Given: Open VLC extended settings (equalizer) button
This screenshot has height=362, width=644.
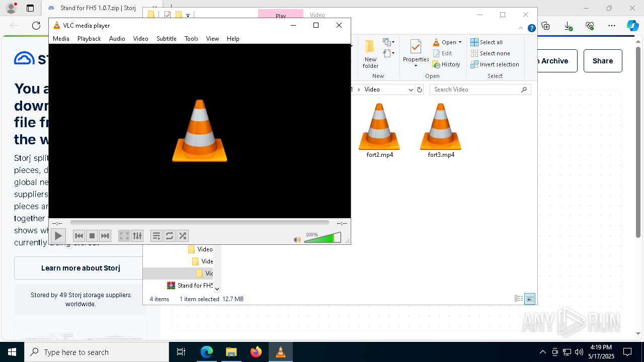Looking at the screenshot, I should click(x=137, y=236).
